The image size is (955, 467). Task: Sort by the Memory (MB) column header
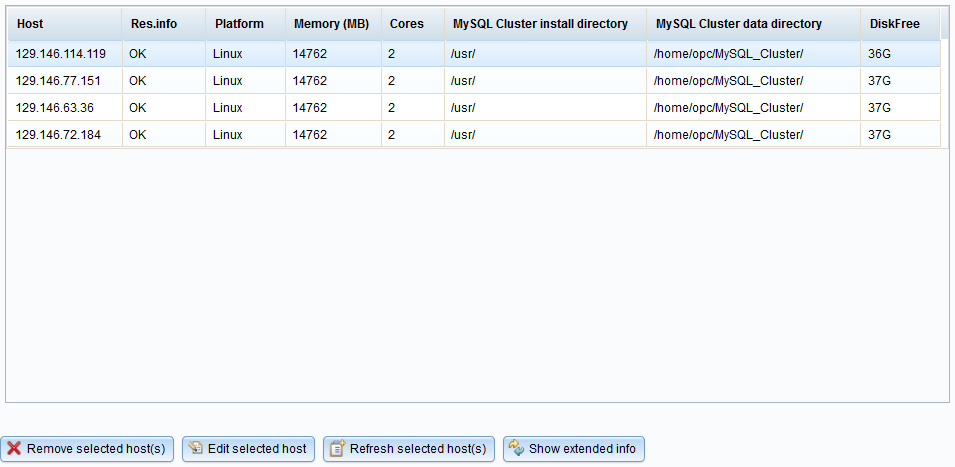[x=331, y=23]
